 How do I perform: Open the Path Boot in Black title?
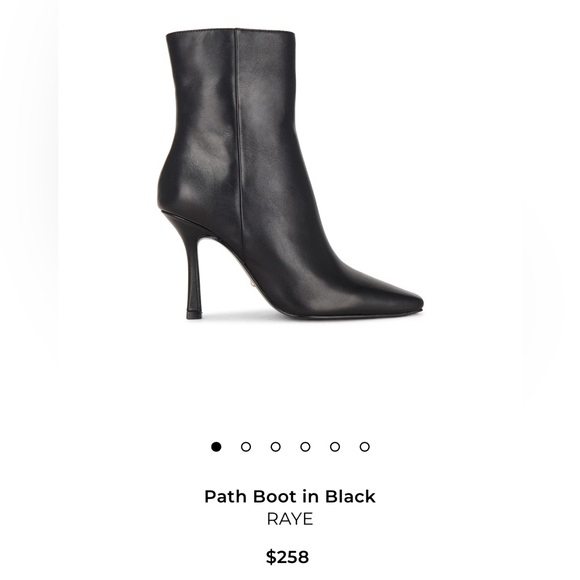[290, 496]
